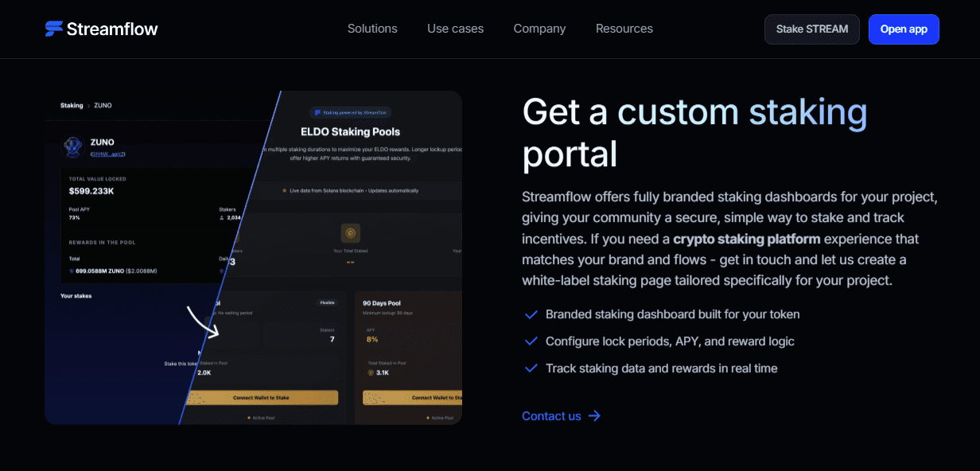Click the checkmark next to Configure lock periods
The height and width of the screenshot is (471, 980).
pos(531,341)
